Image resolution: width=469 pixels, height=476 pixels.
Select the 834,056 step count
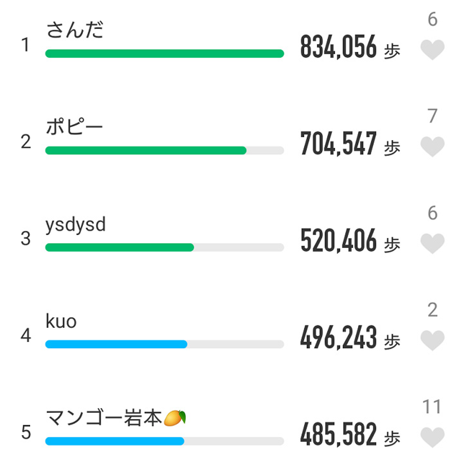point(338,47)
